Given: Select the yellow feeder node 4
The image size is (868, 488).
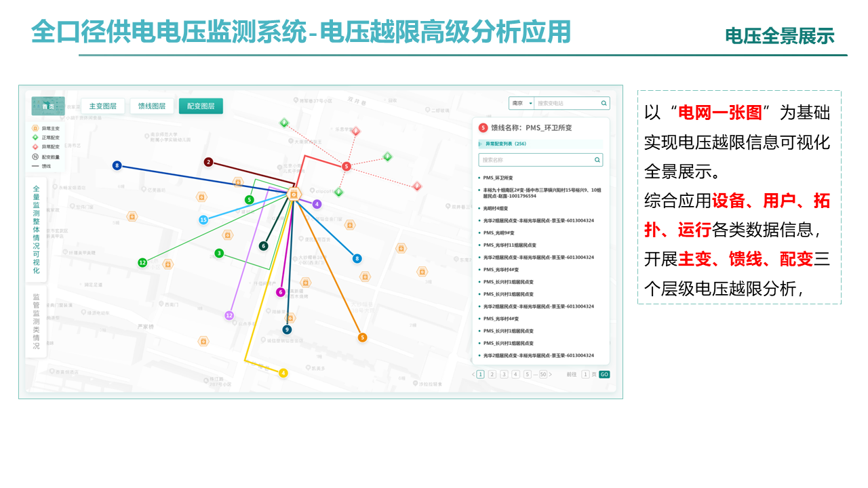Looking at the screenshot, I should pos(283,373).
